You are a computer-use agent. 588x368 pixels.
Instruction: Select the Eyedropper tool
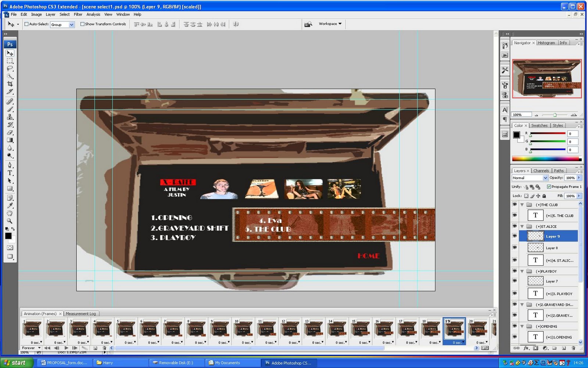(10, 205)
